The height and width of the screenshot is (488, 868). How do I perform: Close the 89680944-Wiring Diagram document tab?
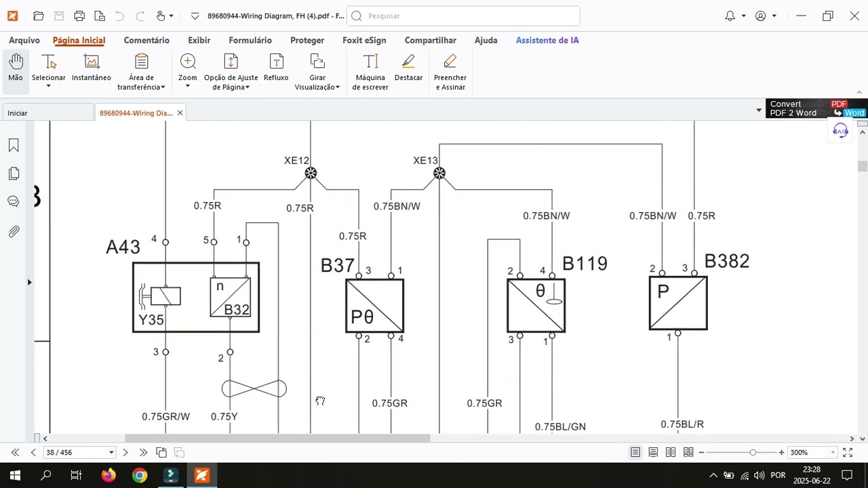tap(180, 113)
